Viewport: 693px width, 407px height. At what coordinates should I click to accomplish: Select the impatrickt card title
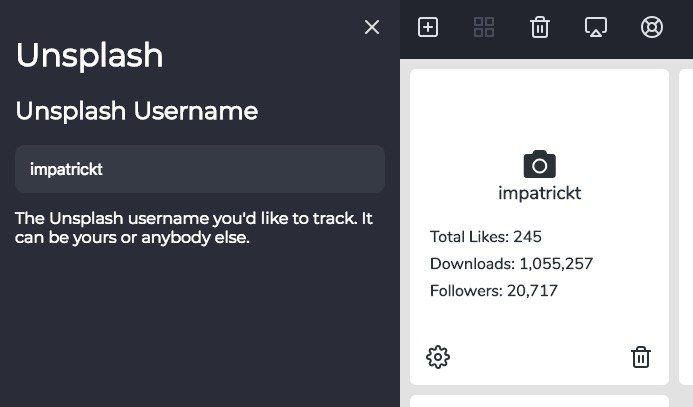[x=539, y=193]
